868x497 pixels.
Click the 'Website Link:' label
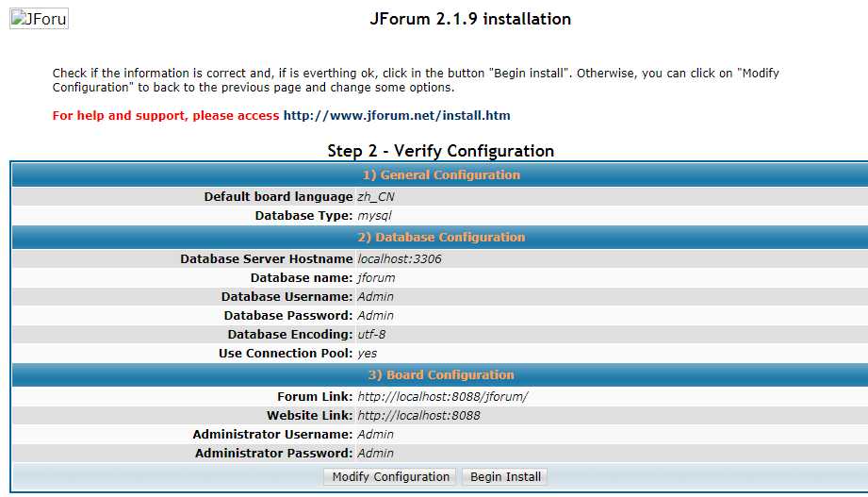point(309,416)
